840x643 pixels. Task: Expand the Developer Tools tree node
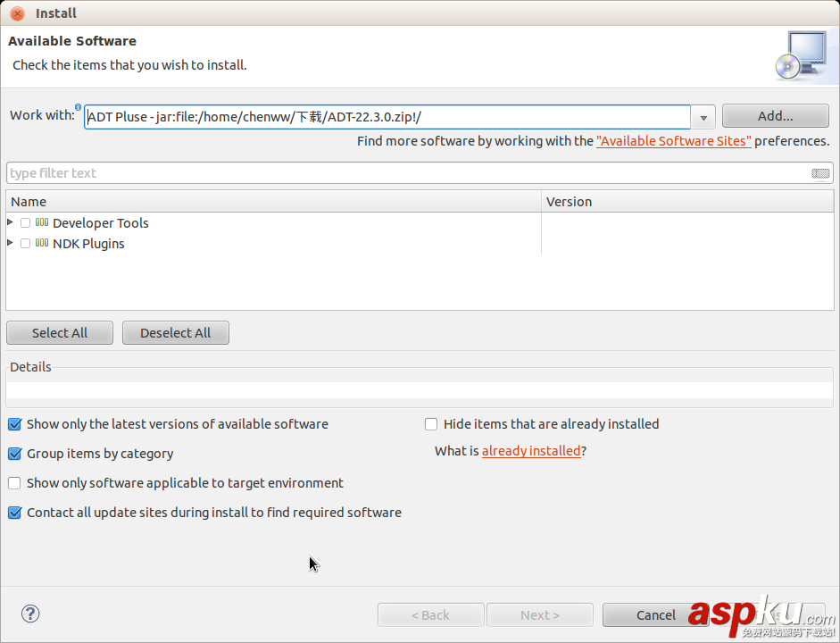coord(10,222)
